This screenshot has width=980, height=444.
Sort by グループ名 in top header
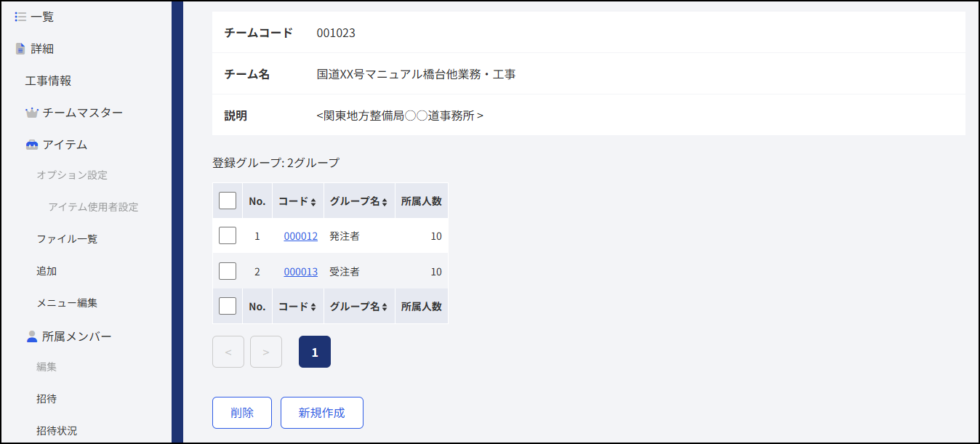click(385, 202)
